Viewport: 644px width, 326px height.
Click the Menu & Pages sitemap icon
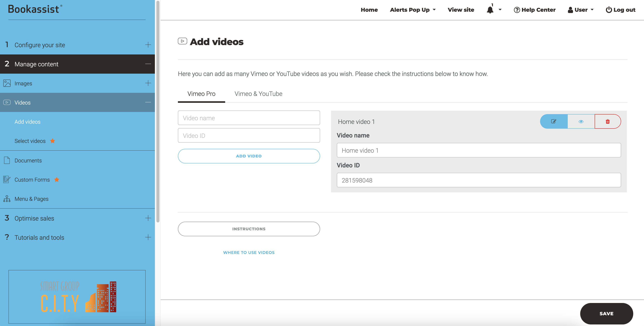click(7, 199)
